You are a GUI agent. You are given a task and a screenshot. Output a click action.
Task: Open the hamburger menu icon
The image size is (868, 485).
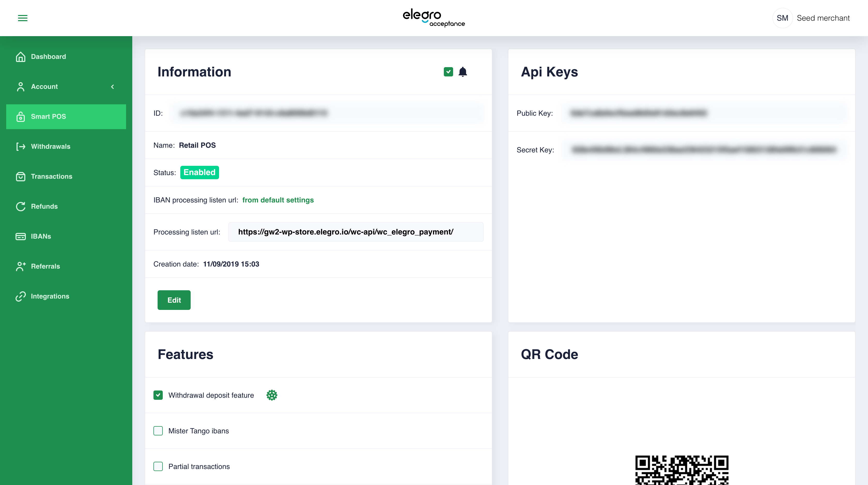pyautogui.click(x=22, y=18)
